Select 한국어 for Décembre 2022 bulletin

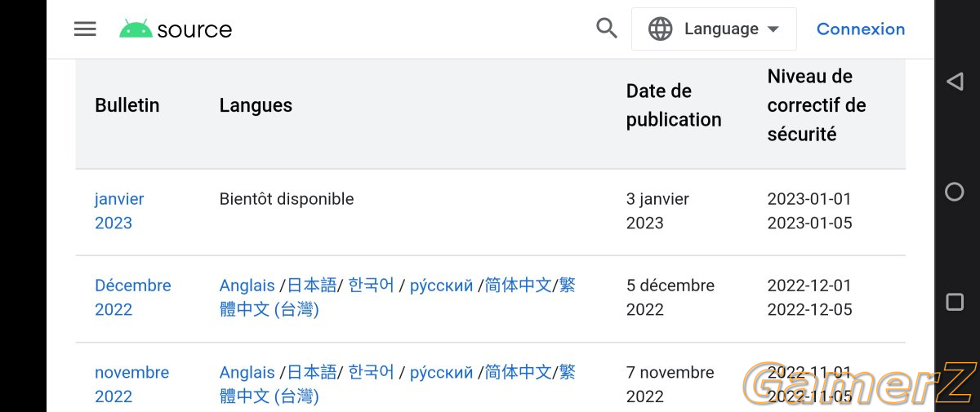372,286
